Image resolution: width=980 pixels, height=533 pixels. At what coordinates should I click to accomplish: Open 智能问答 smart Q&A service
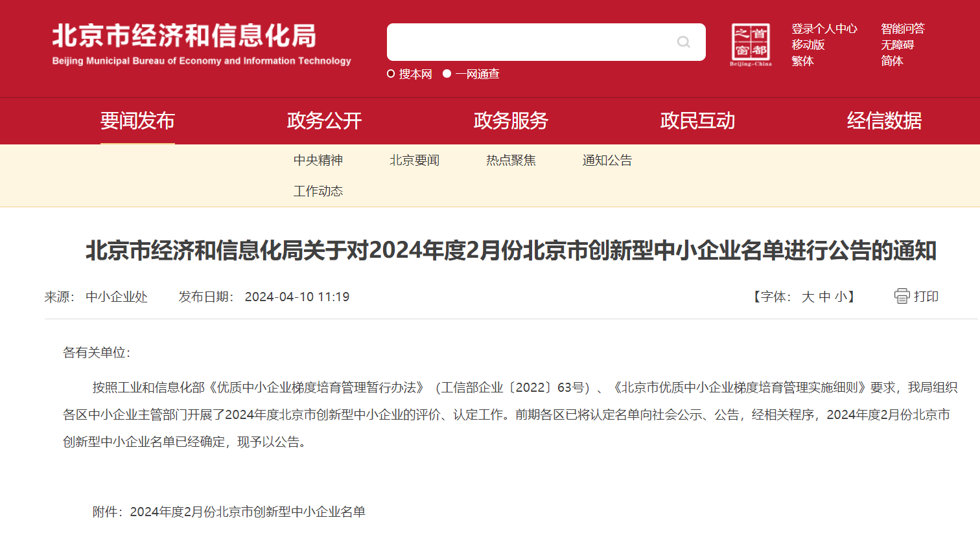pyautogui.click(x=902, y=28)
